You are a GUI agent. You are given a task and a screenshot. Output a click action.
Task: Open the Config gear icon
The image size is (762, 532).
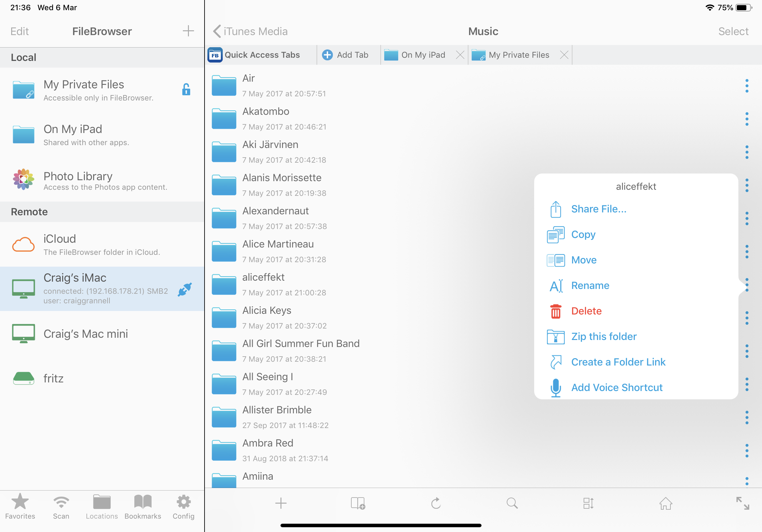183,502
